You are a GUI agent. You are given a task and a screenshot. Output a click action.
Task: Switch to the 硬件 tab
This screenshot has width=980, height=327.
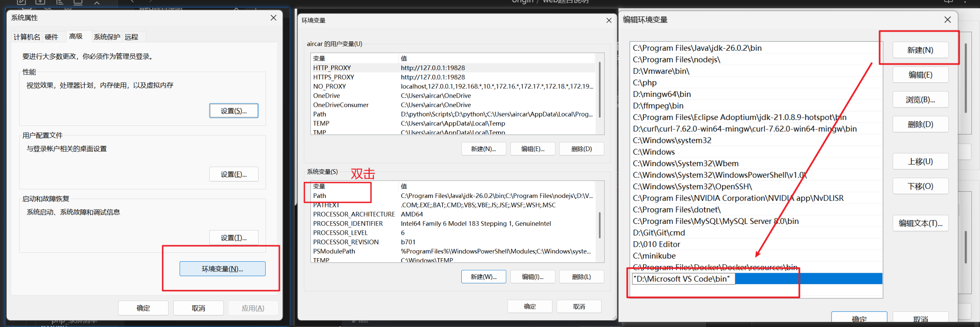[51, 37]
